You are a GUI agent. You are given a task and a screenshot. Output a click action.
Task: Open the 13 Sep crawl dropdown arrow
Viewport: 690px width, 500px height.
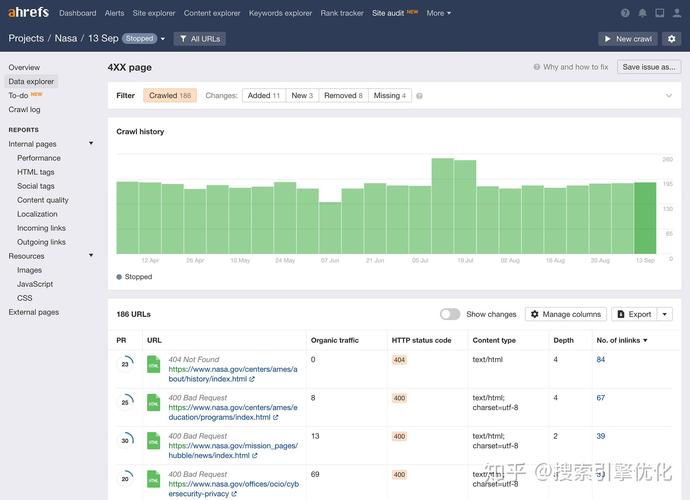coord(163,39)
